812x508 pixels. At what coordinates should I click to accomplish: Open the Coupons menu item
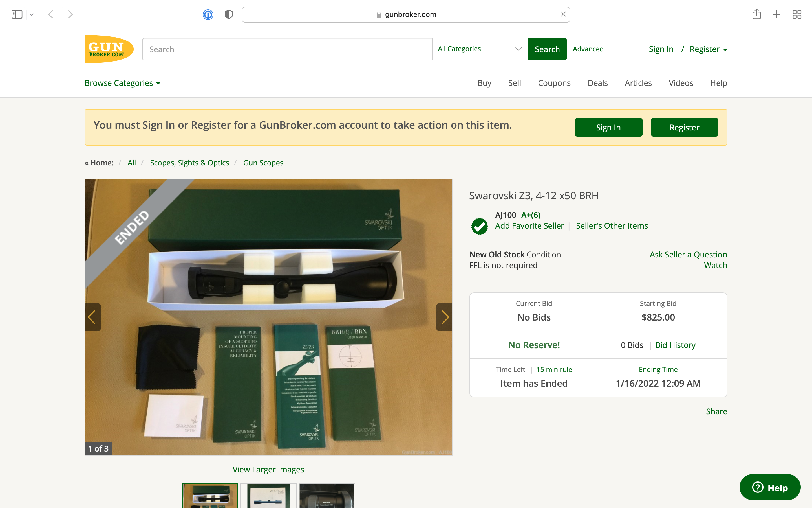pos(554,83)
